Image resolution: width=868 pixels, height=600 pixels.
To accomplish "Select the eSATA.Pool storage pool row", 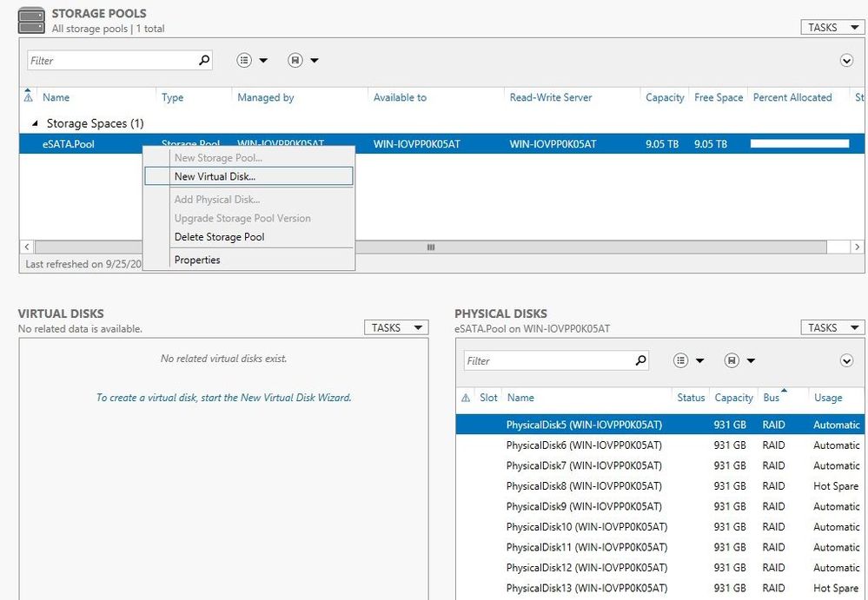I will coord(441,144).
